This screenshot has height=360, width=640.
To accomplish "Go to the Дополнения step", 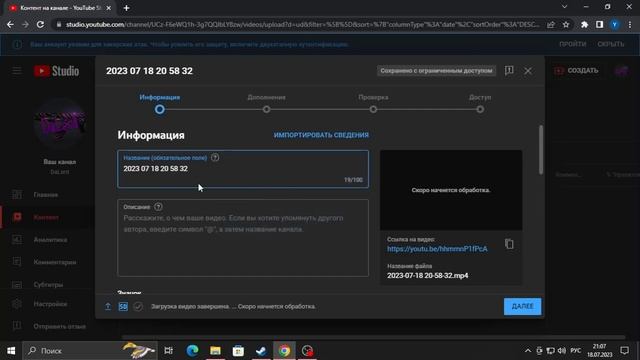I will [x=267, y=104].
